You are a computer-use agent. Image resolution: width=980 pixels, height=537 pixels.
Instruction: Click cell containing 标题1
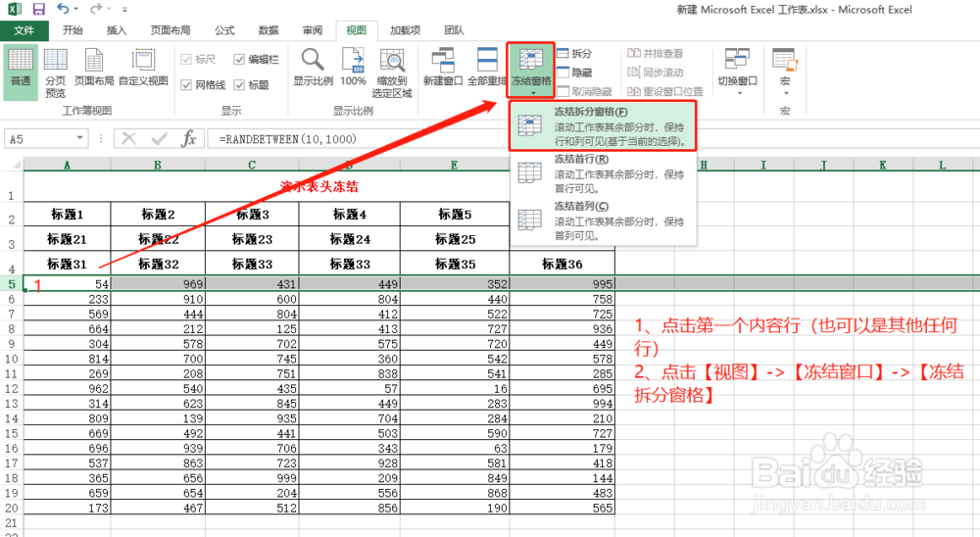[67, 215]
